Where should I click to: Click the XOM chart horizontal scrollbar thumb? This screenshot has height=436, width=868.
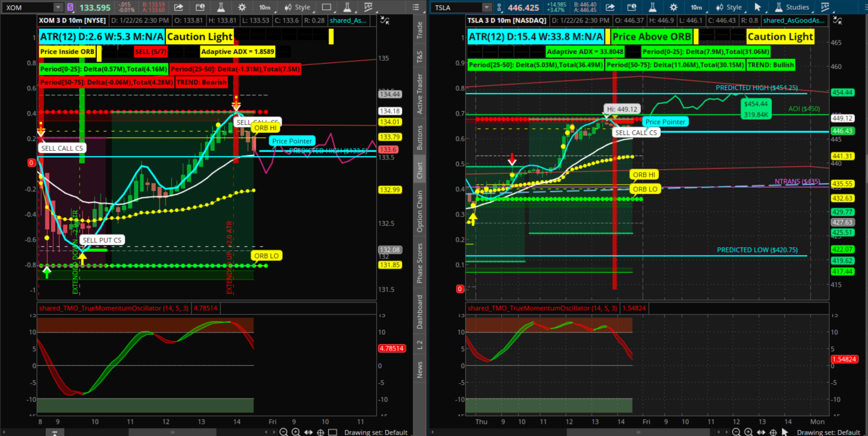172,432
